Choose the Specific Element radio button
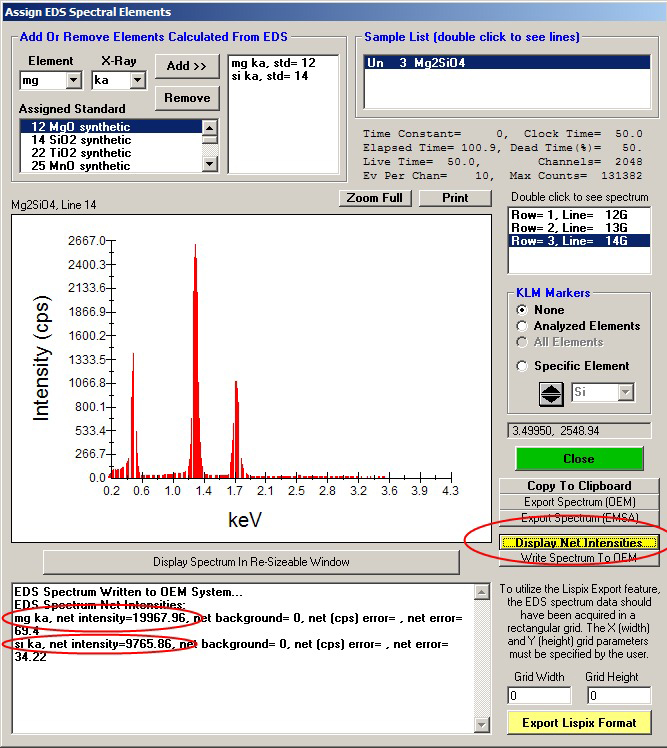Viewport: 667px width, 748px height. (x=522, y=366)
